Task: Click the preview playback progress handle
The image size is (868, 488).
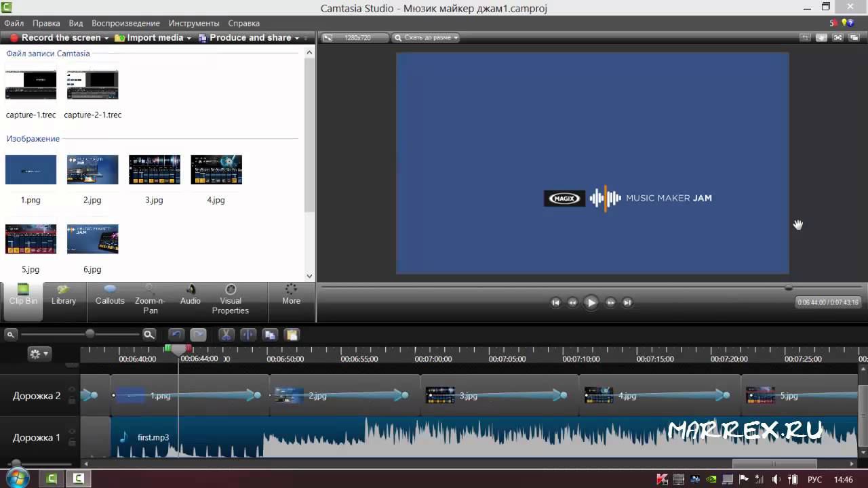Action: 789,287
